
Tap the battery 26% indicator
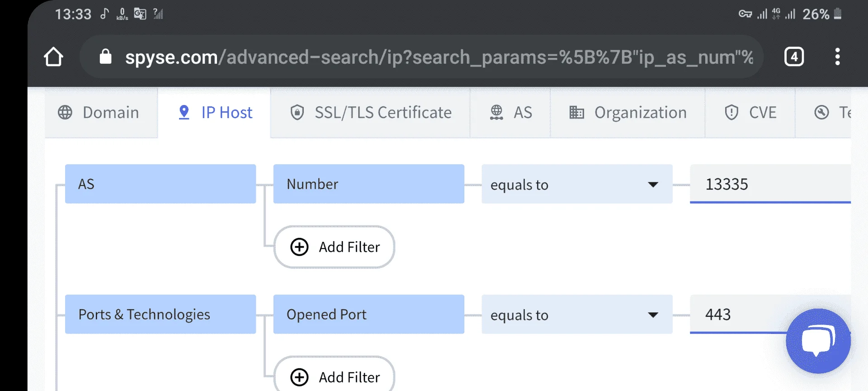(x=822, y=14)
